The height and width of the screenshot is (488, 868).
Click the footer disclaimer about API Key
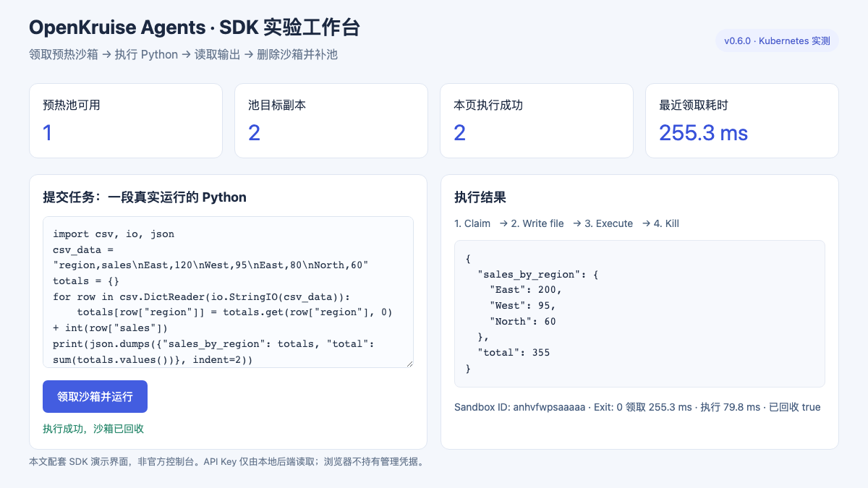click(x=226, y=461)
